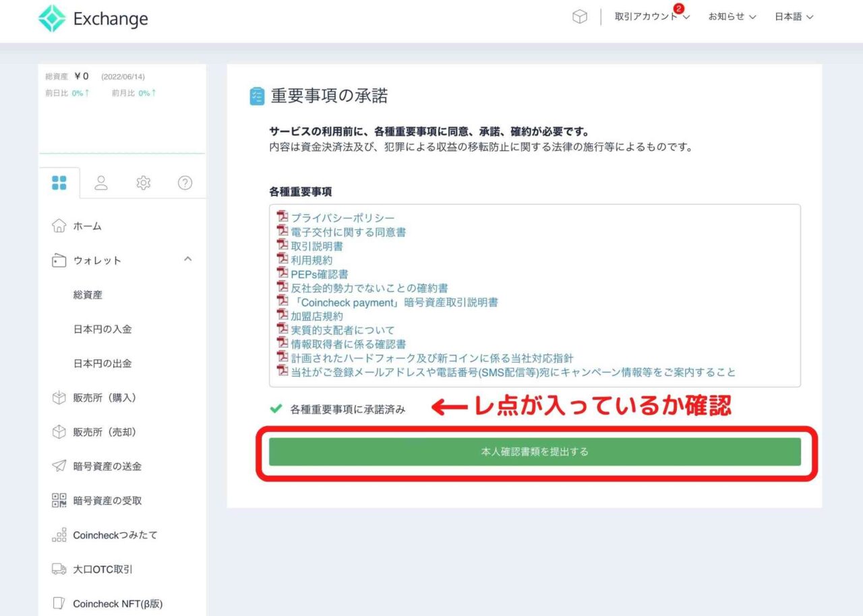Click the red notification badge 2
This screenshot has height=616, width=863.
pos(678,9)
